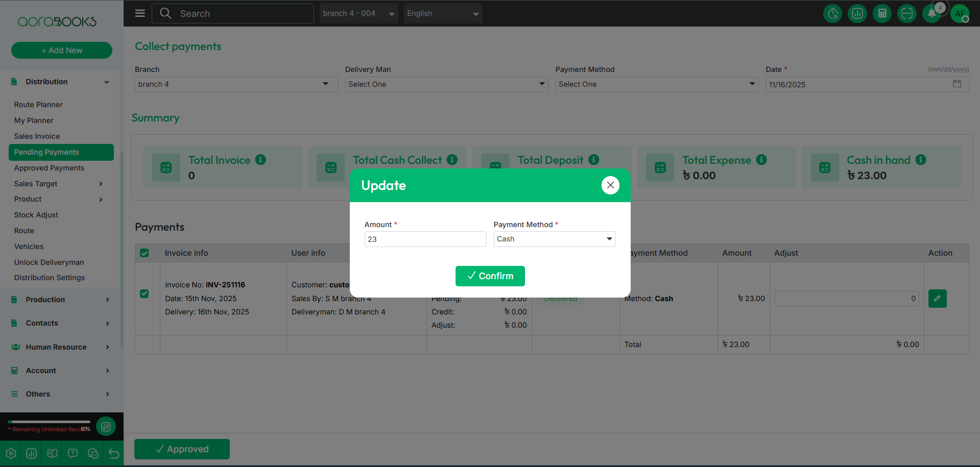Open the Delivery Man dropdown
The height and width of the screenshot is (467, 980).
[x=446, y=84]
